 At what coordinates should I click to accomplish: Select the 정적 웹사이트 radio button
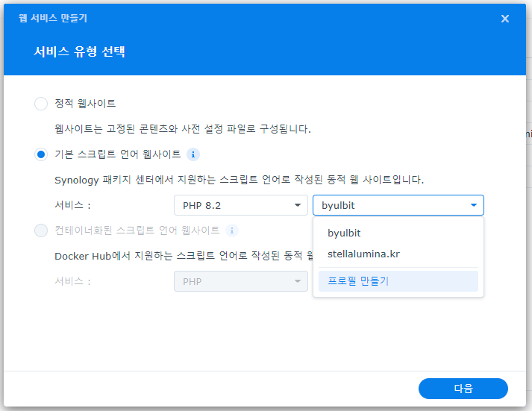tap(41, 104)
